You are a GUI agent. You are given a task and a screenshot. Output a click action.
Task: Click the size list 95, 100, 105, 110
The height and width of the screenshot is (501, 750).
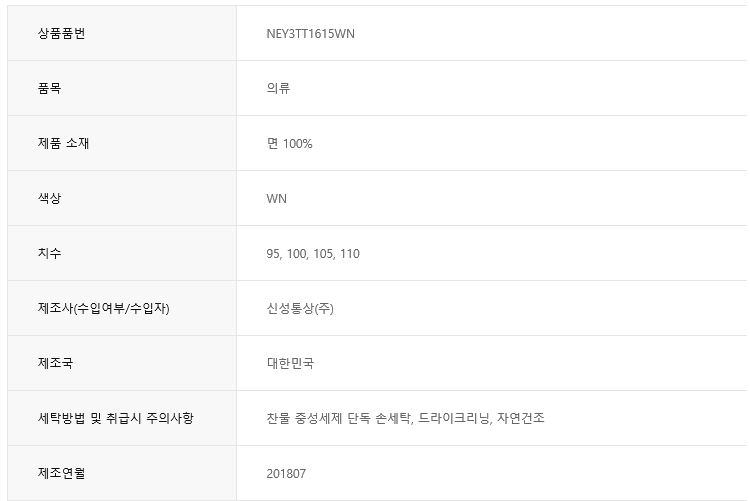[313, 254]
